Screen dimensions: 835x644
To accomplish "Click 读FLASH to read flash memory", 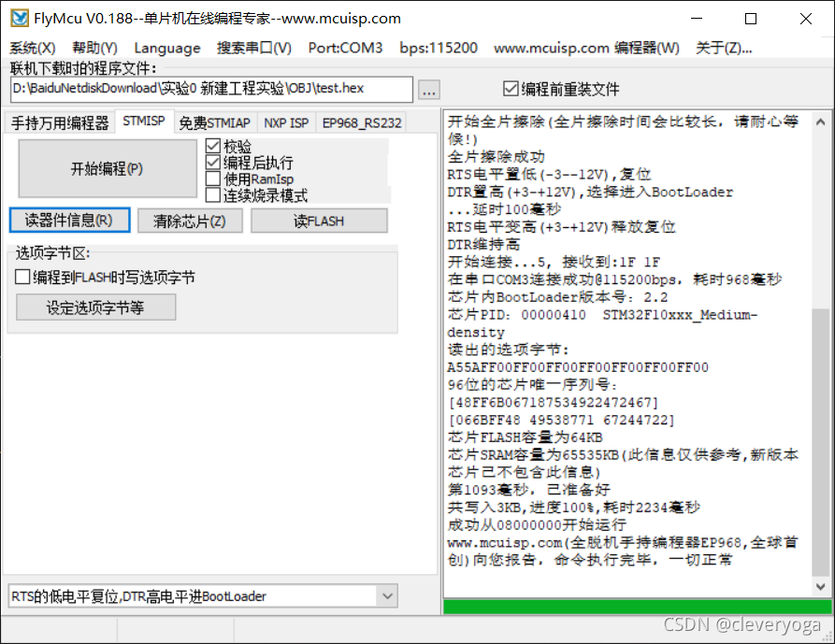I will pos(319,220).
